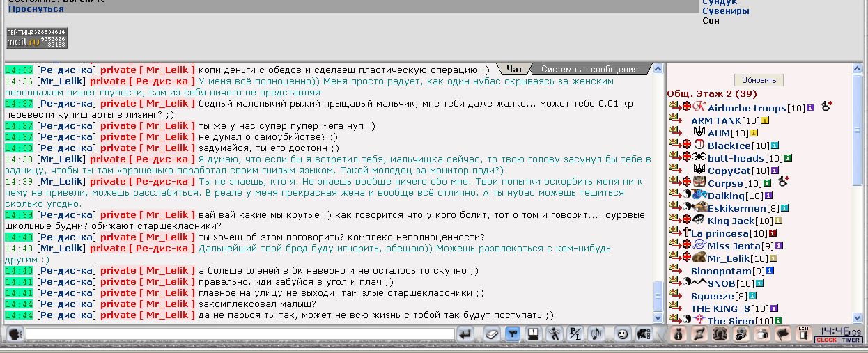Open the Сундук menu item
Viewport: 868px width, 353px height.
pyautogui.click(x=720, y=3)
